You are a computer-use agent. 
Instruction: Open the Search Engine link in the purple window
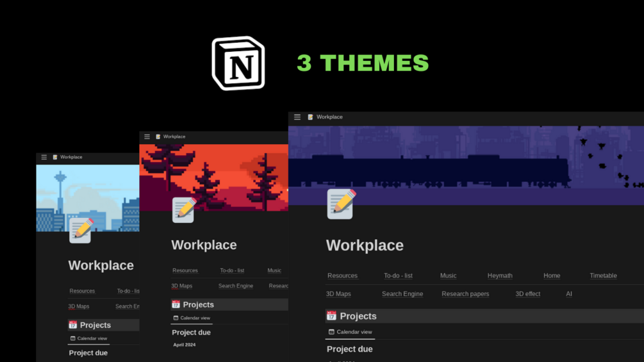pos(402,294)
